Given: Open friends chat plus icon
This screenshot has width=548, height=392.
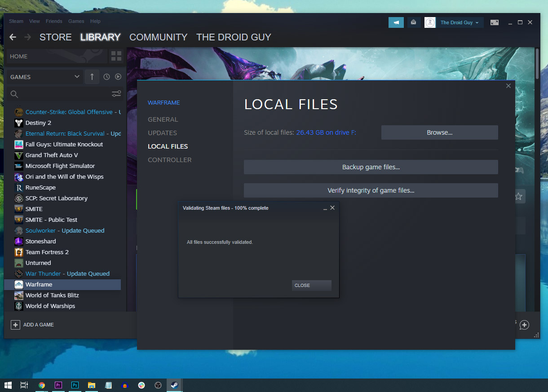Looking at the screenshot, I should coord(524,325).
